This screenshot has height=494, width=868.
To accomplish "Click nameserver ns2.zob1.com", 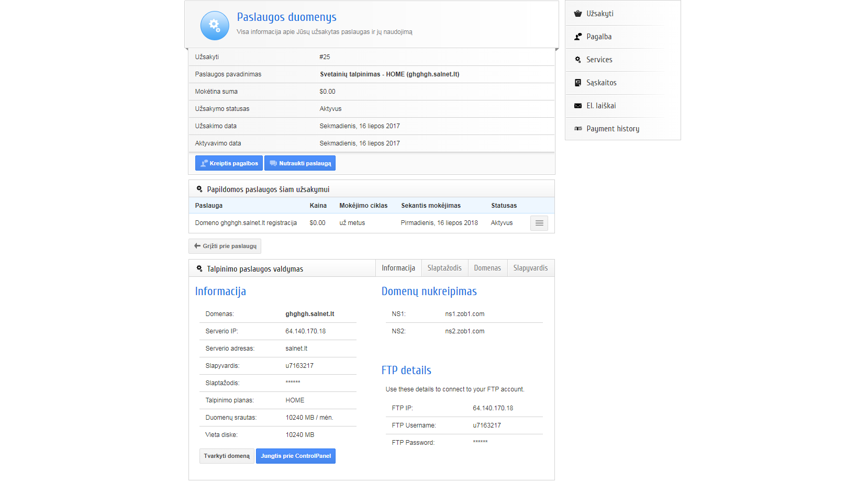I will [465, 331].
